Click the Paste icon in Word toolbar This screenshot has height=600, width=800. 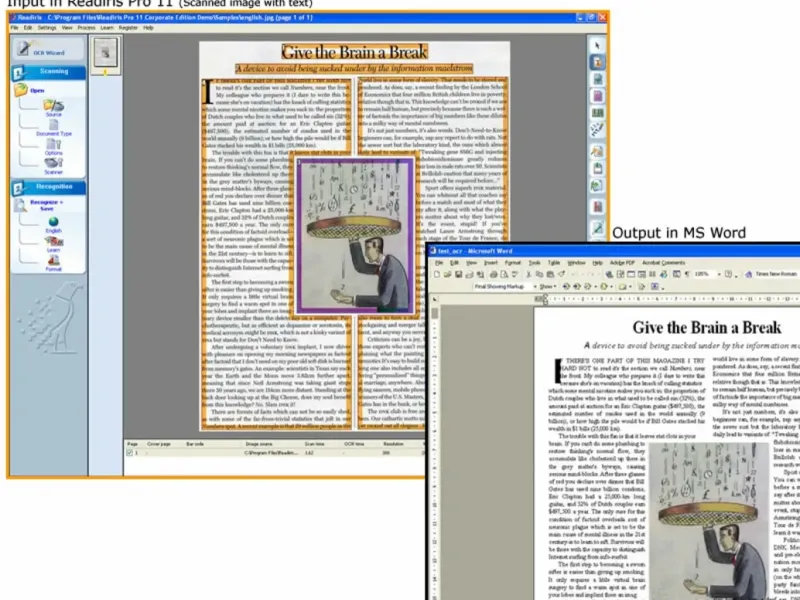click(551, 274)
